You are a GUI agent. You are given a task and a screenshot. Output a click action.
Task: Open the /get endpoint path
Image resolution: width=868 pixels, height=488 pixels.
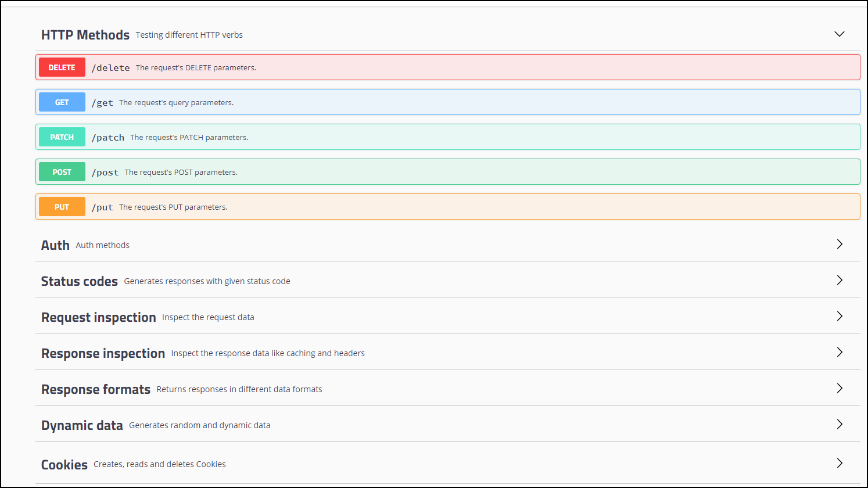pos(102,103)
